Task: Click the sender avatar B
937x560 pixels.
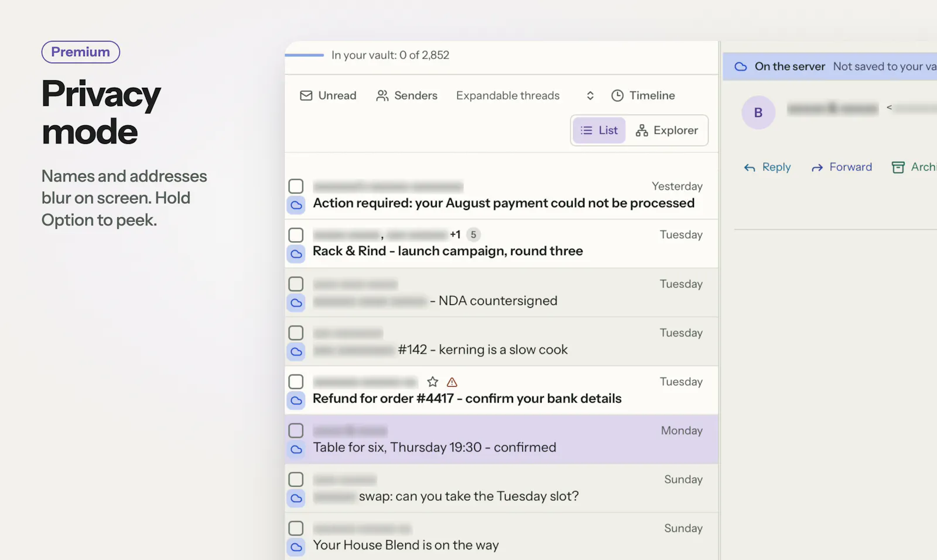Action: click(x=758, y=112)
